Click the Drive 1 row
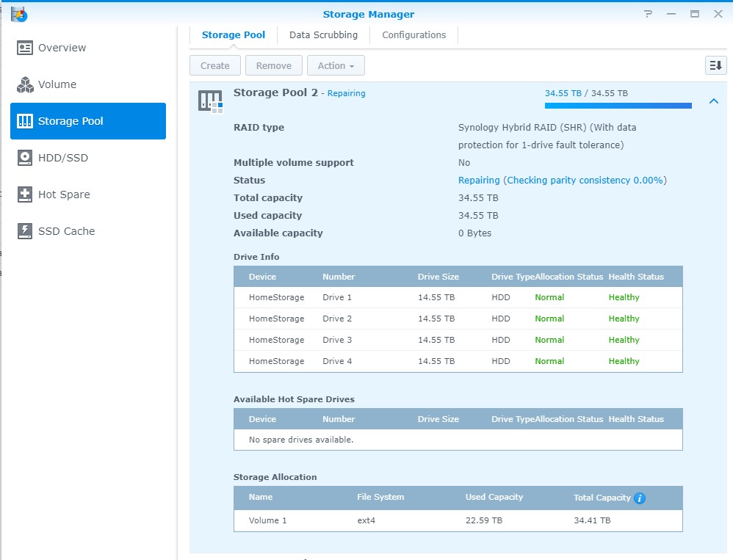This screenshot has height=560, width=733. (458, 297)
